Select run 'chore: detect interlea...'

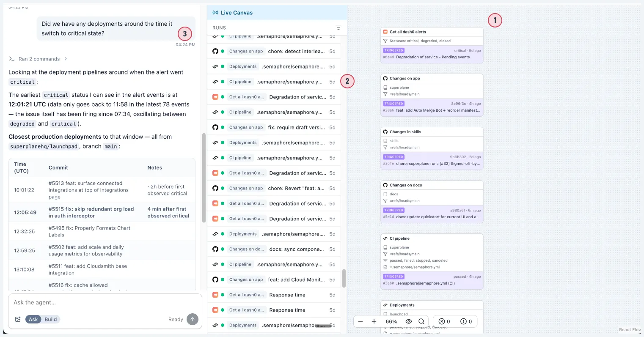tap(274, 51)
